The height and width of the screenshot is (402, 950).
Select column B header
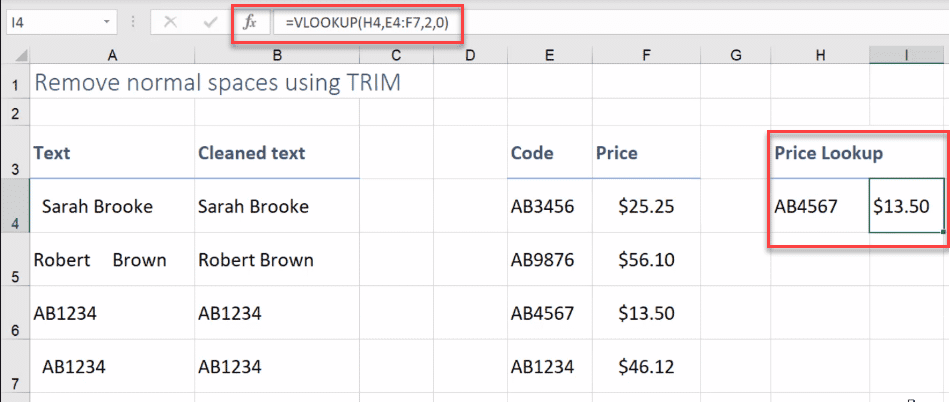[277, 56]
